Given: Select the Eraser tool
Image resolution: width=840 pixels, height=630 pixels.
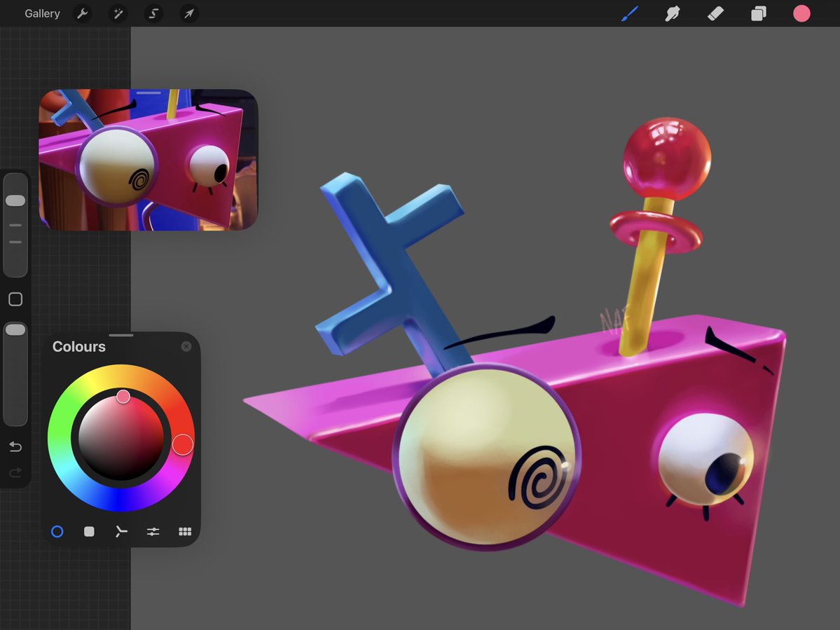Looking at the screenshot, I should pyautogui.click(x=716, y=13).
